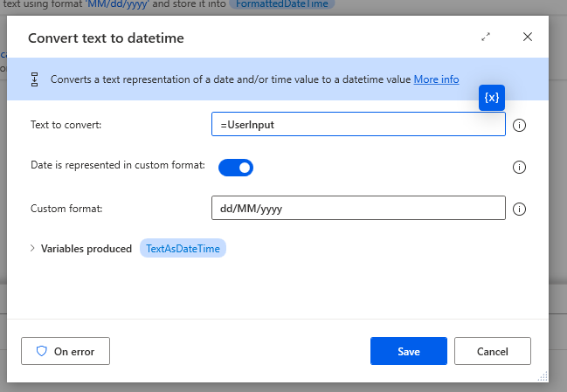Click the dialog corner resize grip
The height and width of the screenshot is (392, 567).
[x=543, y=376]
